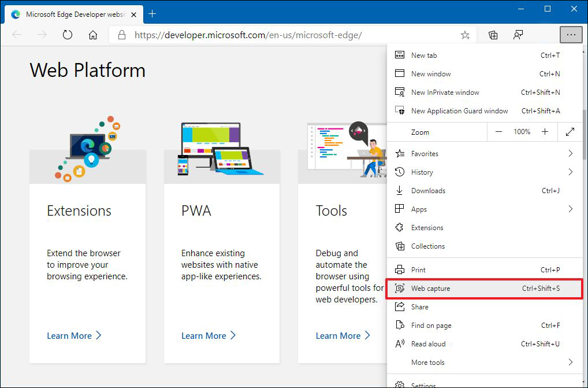Click the menu's vertical scrollbar thumb

click(585, 134)
